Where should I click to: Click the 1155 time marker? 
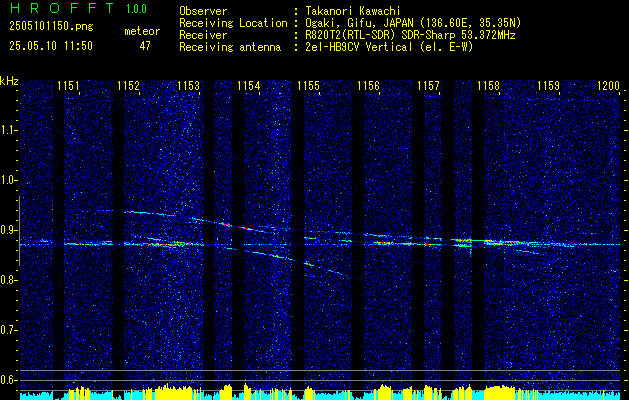[x=308, y=85]
